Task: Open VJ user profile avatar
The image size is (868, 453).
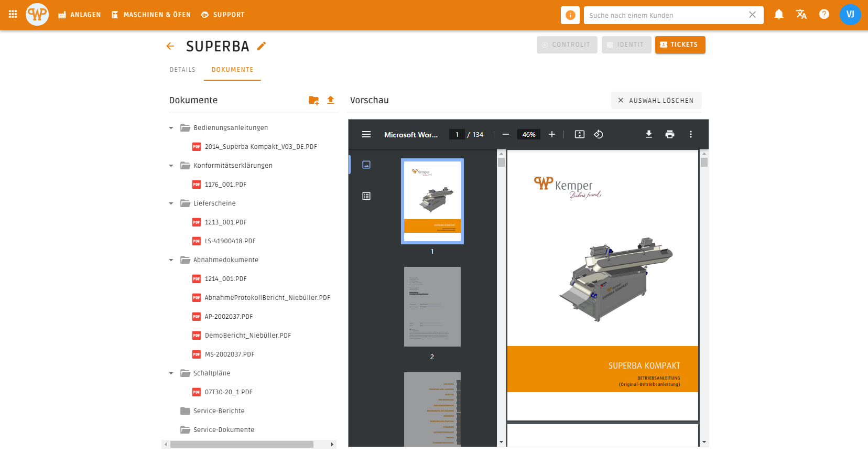Action: 850,14
